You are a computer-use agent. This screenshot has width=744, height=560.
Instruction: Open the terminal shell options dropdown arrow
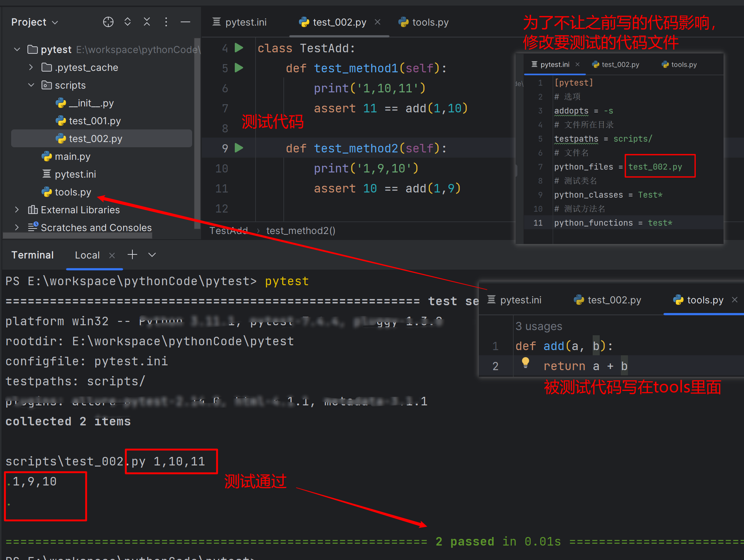152,255
